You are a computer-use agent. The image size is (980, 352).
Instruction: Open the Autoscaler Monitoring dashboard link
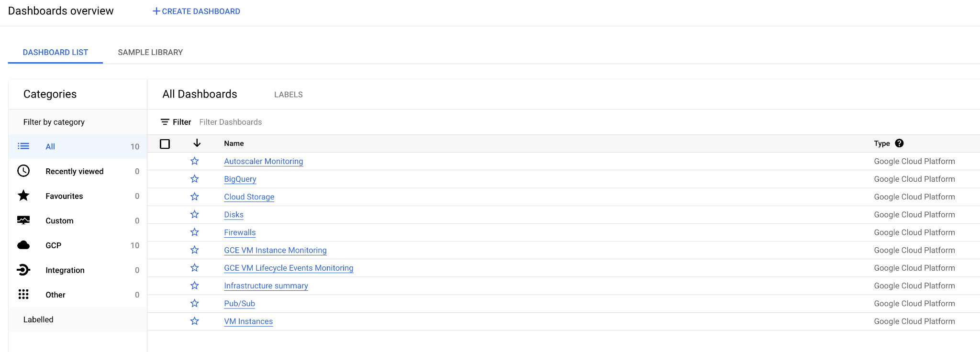[263, 161]
